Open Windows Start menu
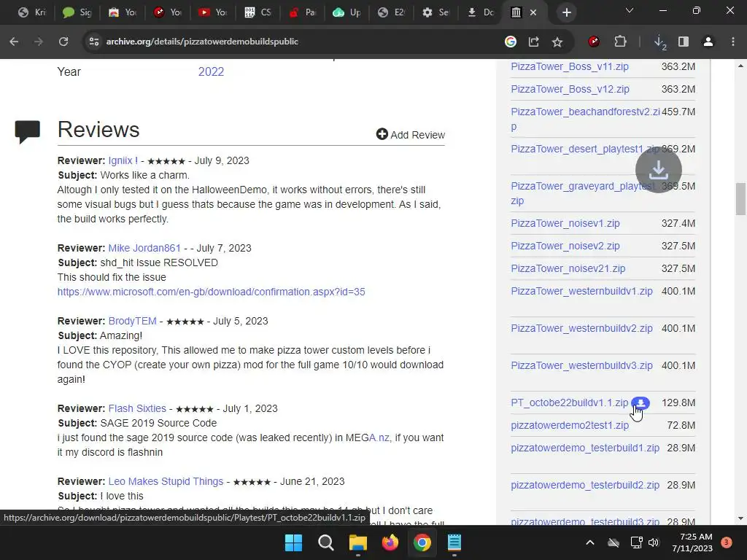747x560 pixels. click(x=293, y=542)
